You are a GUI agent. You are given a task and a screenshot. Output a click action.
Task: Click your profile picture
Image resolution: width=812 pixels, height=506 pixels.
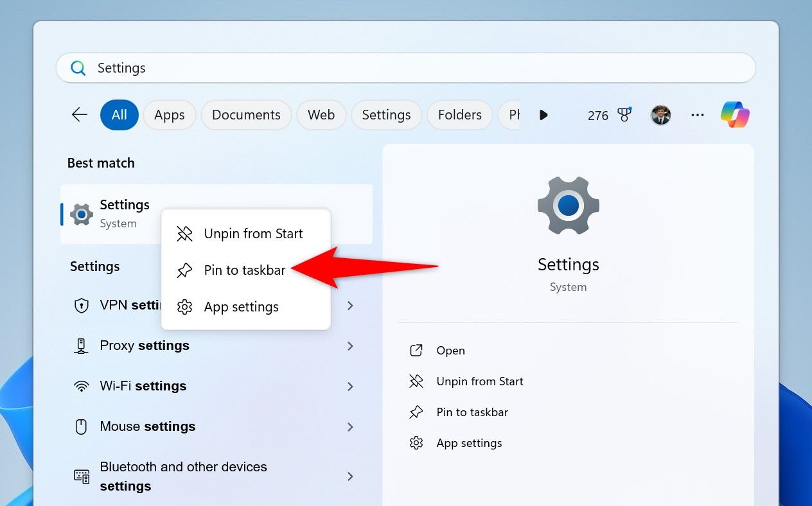point(660,114)
